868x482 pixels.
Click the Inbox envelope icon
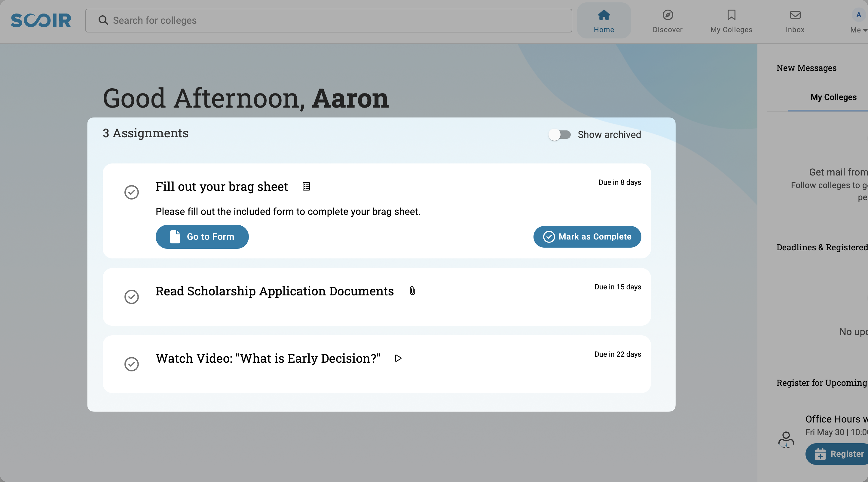(795, 15)
